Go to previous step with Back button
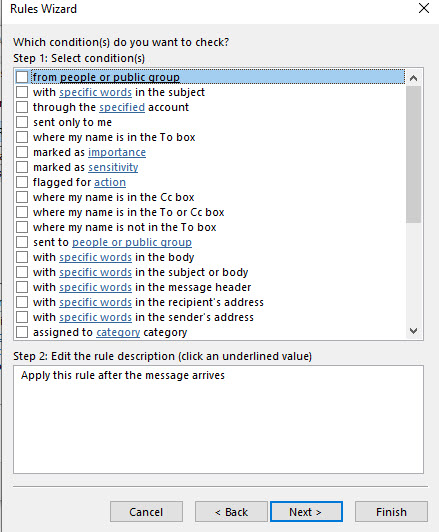Screen dimensions: 439x532 pyautogui.click(x=231, y=512)
